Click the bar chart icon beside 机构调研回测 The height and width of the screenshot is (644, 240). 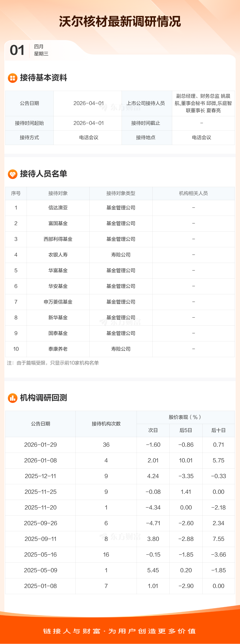pos(12,398)
